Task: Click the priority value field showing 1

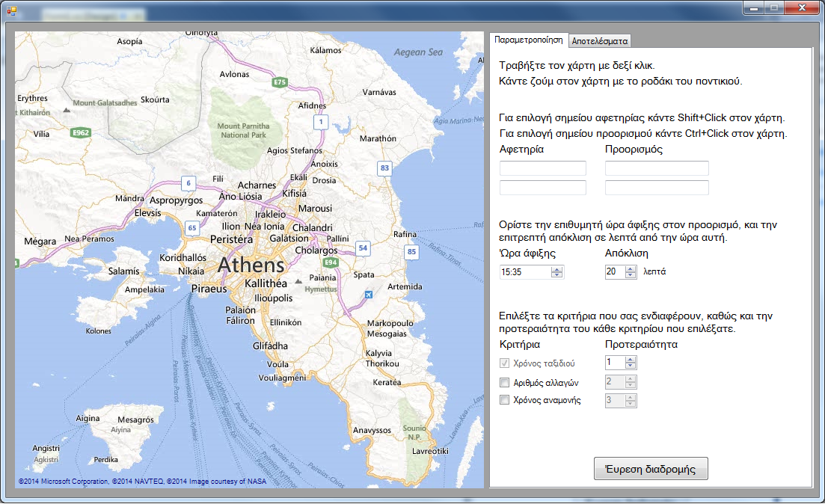Action: 615,362
